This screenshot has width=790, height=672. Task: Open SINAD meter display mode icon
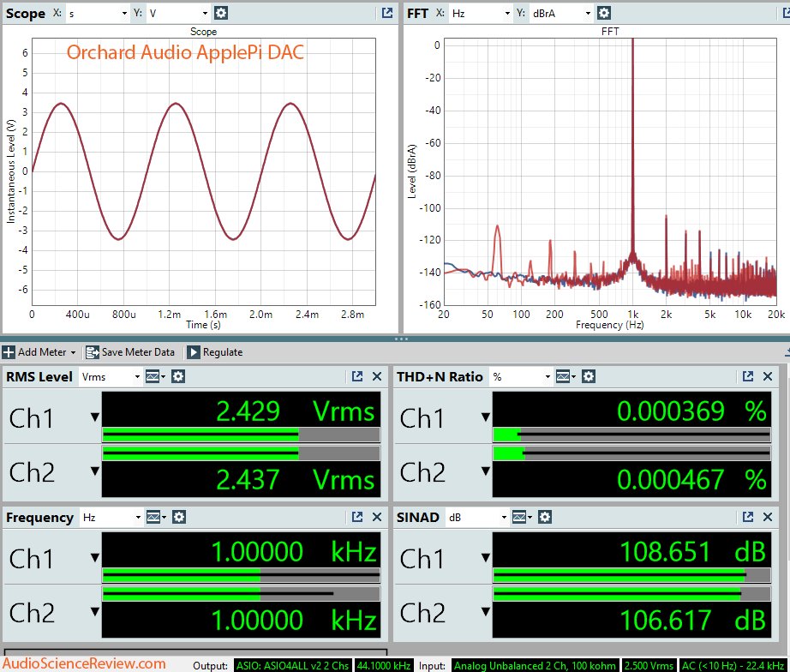pyautogui.click(x=522, y=517)
